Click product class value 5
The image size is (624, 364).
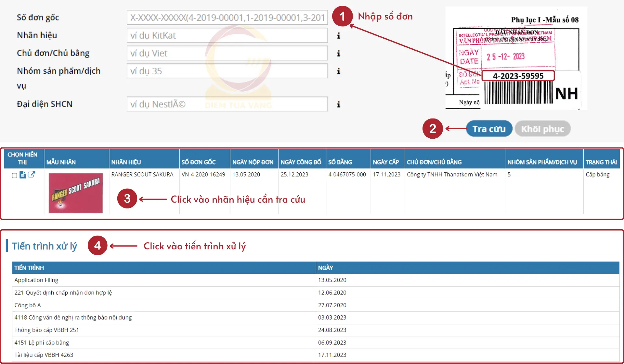[509, 174]
